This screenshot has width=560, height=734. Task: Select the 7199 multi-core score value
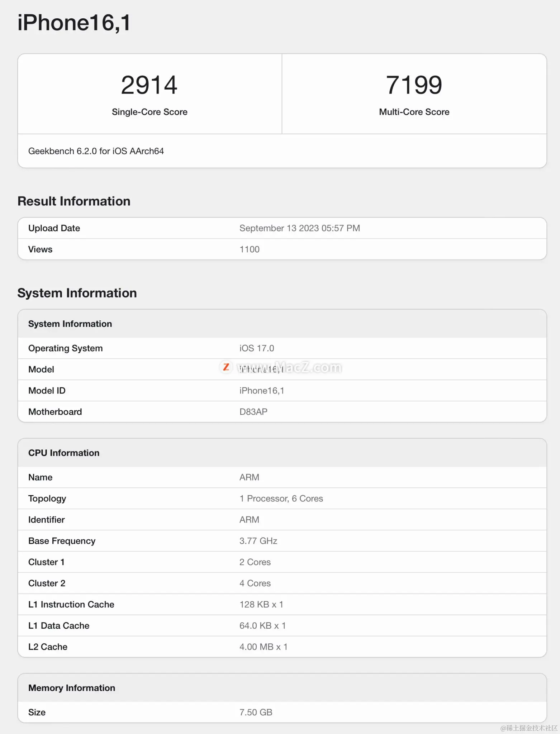click(x=414, y=85)
